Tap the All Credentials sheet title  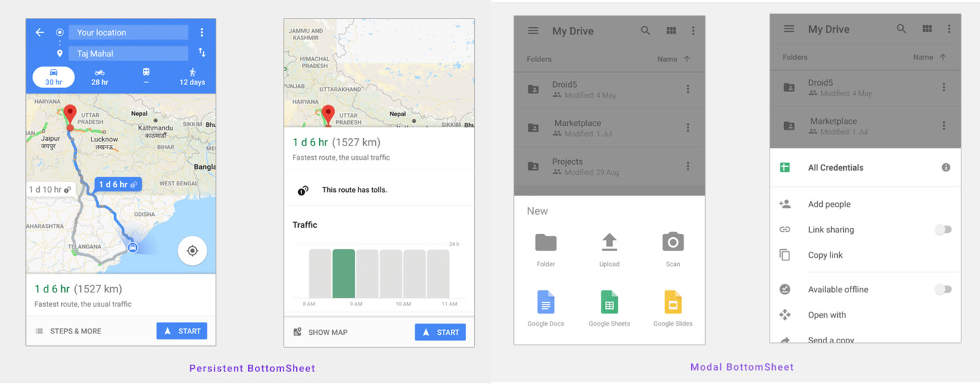[x=835, y=167]
